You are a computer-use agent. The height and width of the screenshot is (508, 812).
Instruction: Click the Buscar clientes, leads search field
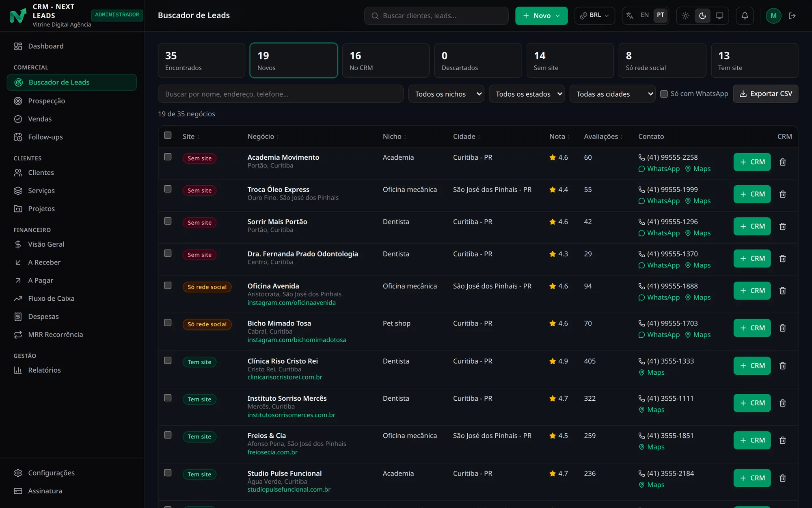coord(436,15)
